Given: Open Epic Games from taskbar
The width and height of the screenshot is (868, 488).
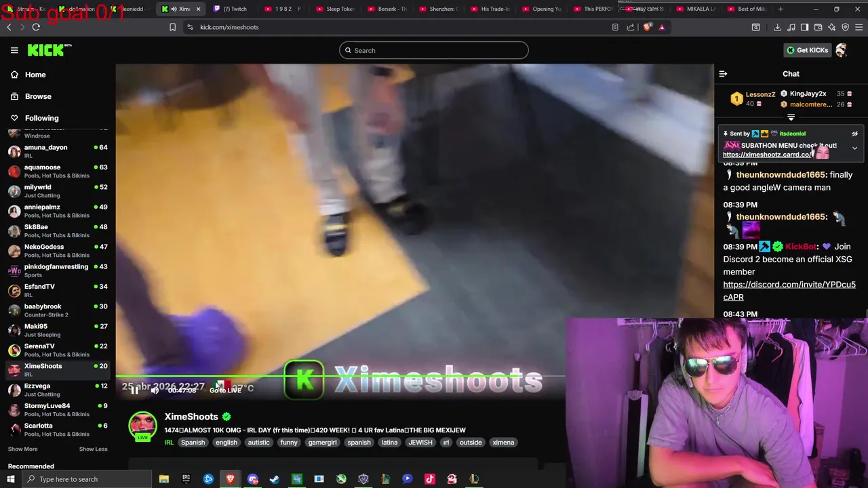Looking at the screenshot, I should point(186,479).
